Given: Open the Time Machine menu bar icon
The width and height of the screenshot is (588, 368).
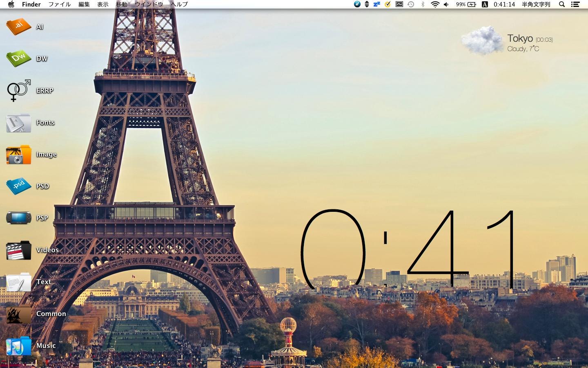Looking at the screenshot, I should 411,4.
